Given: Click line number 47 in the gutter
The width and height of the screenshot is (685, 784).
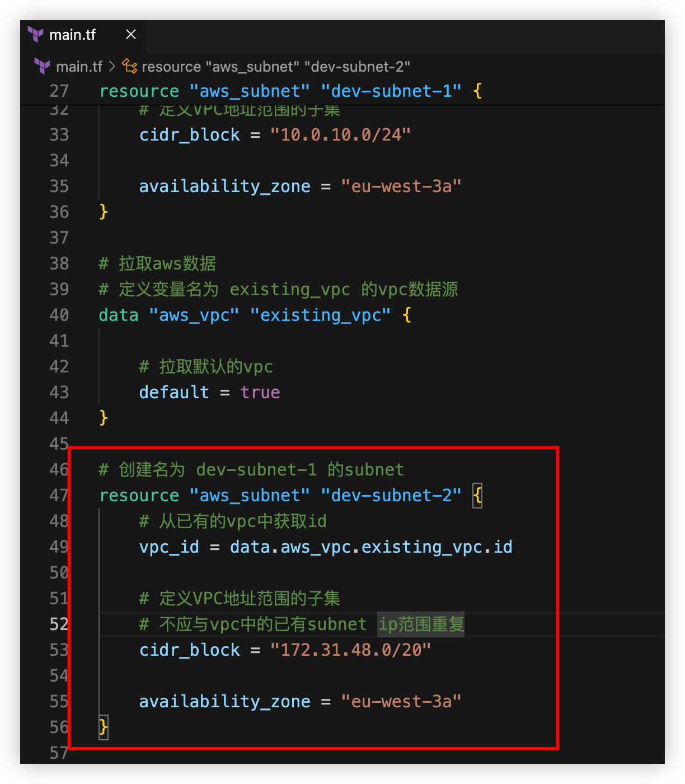Looking at the screenshot, I should click(59, 495).
